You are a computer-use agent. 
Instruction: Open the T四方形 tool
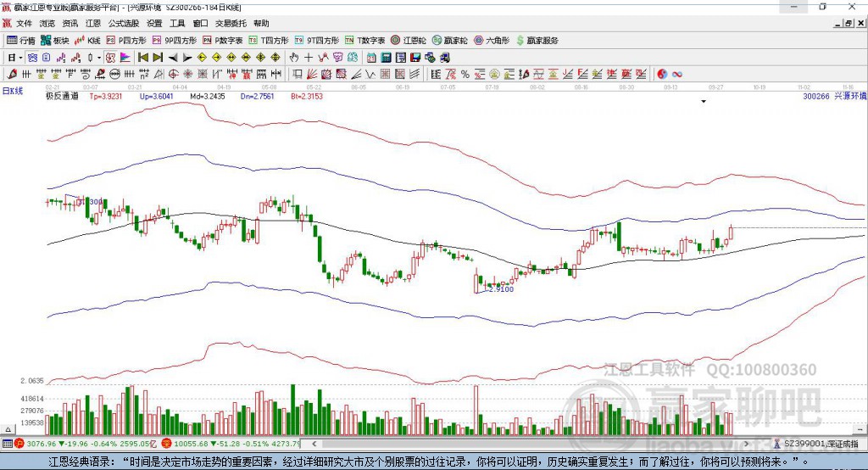point(269,41)
